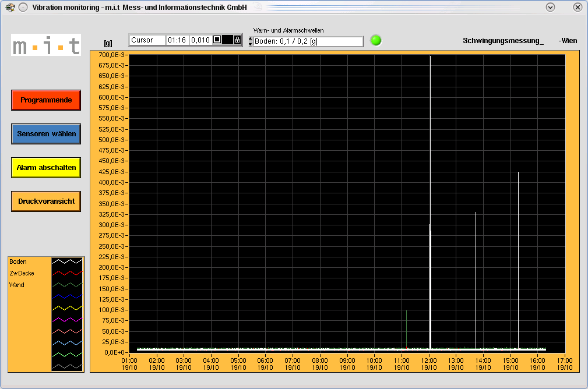Click the cursor lock icon
588x389 pixels.
point(237,40)
